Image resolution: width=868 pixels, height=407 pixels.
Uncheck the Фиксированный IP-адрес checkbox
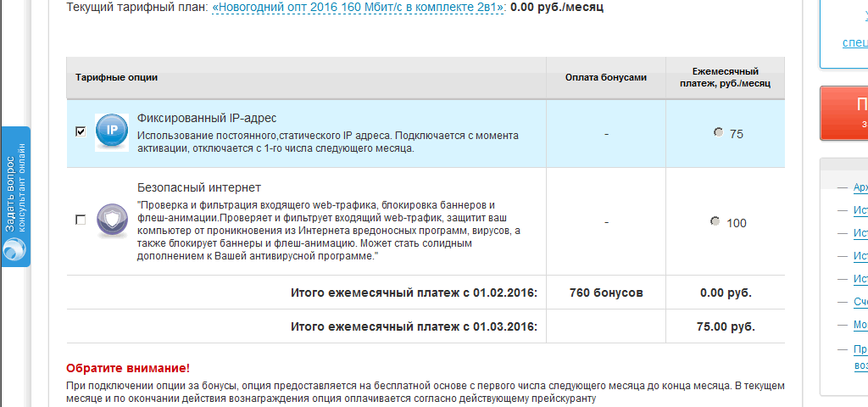point(81,131)
